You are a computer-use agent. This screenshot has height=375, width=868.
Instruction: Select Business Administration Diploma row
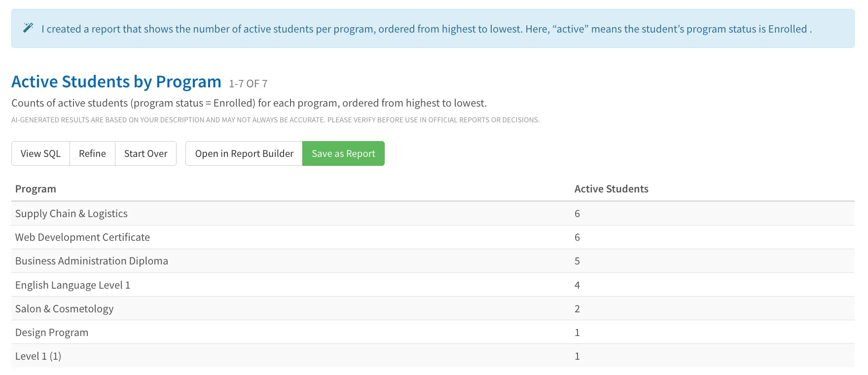433,261
